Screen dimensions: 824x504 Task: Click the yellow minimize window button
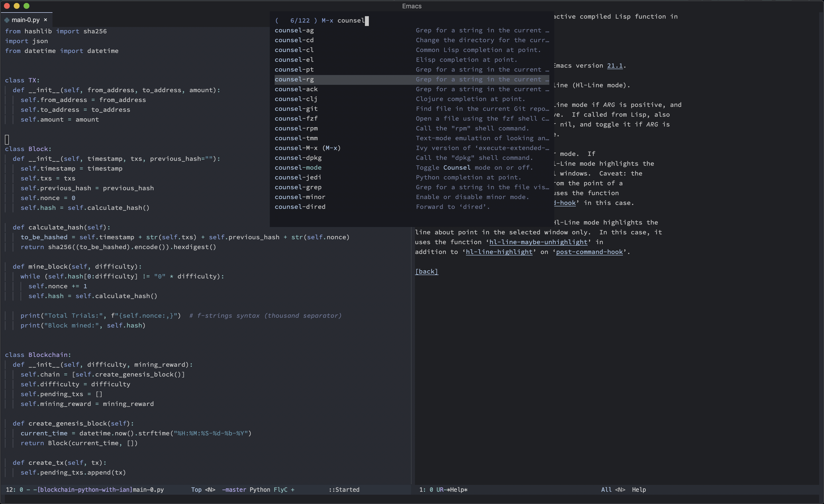[x=17, y=6]
